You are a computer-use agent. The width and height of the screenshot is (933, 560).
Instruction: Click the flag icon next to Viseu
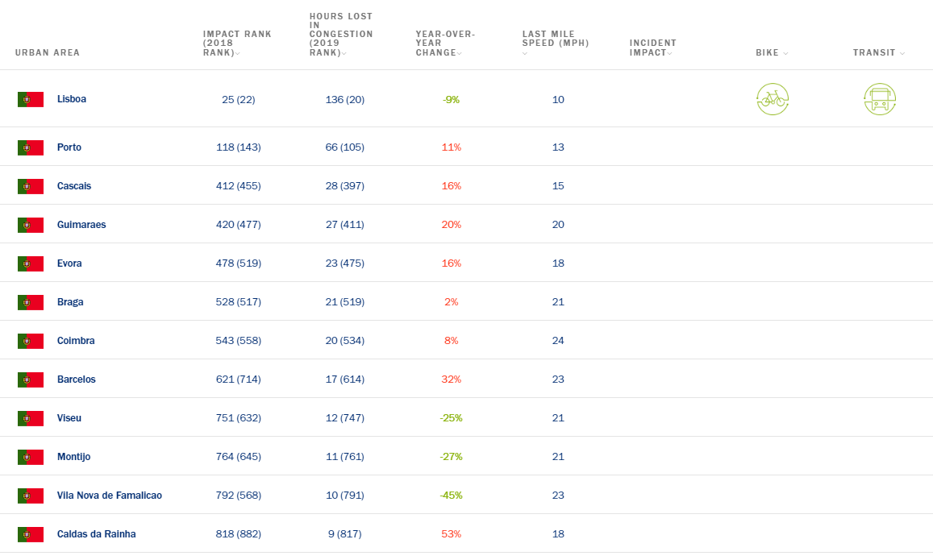pyautogui.click(x=31, y=418)
